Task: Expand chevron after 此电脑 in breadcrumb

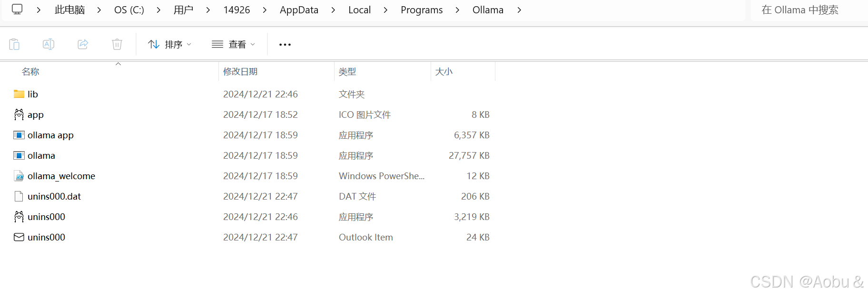Action: 99,10
